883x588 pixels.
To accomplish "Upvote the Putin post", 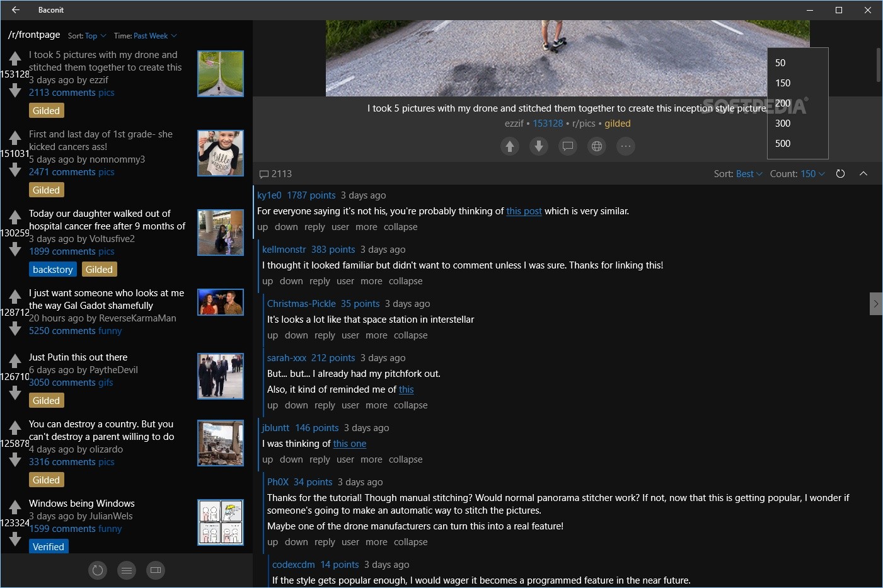I will [15, 361].
